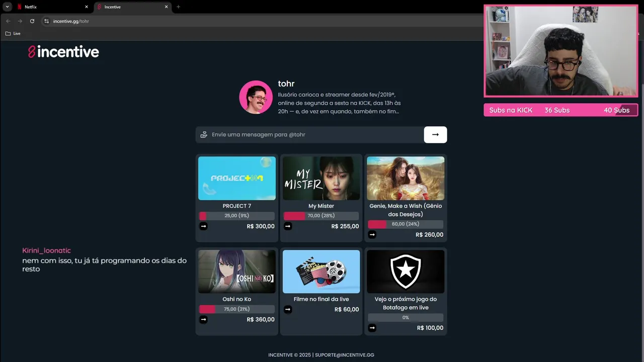644x362 pixels.
Task: Open tohr's profile avatar
Action: [256, 97]
